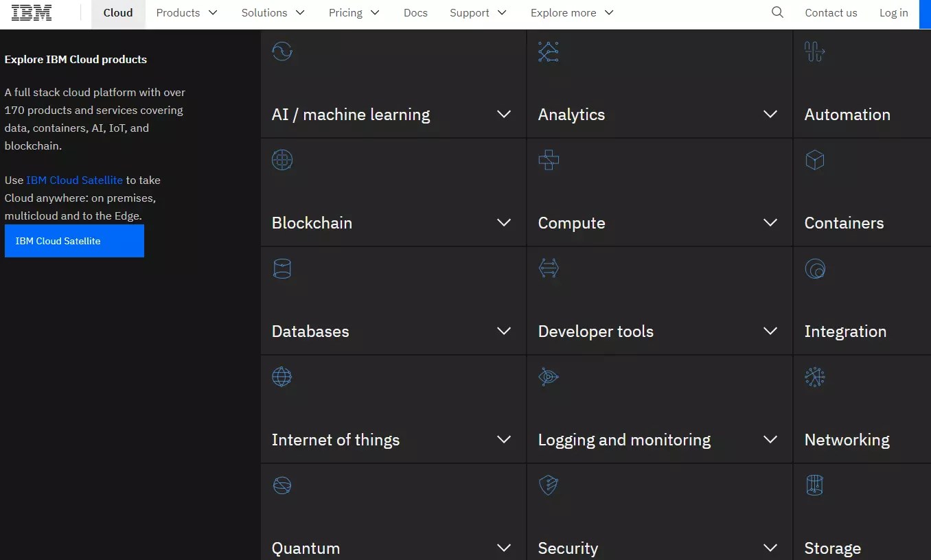The height and width of the screenshot is (560, 931).
Task: Click the Developer tools category icon
Action: [549, 268]
